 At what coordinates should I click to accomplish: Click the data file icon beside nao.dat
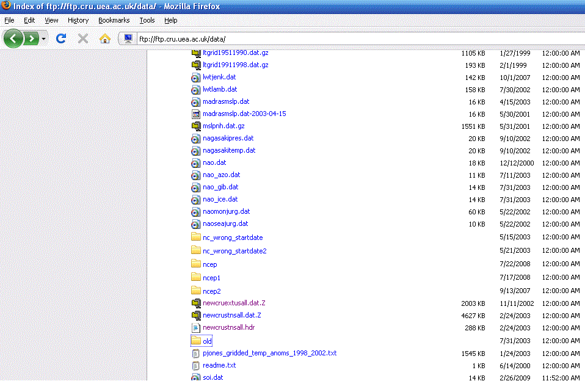point(195,163)
